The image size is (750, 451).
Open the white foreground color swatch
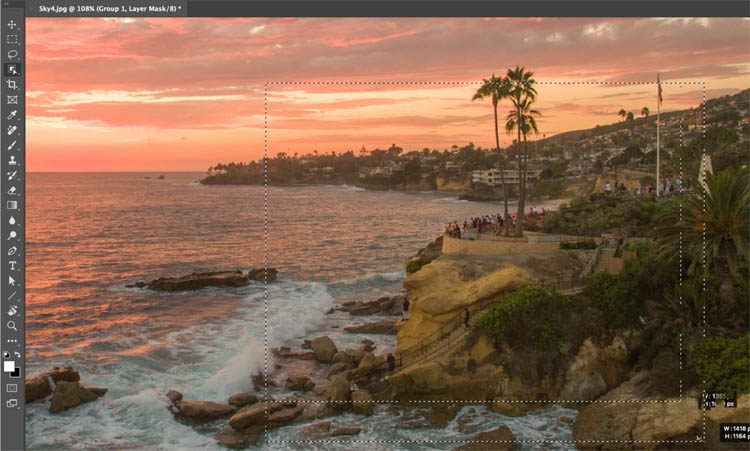(9, 366)
